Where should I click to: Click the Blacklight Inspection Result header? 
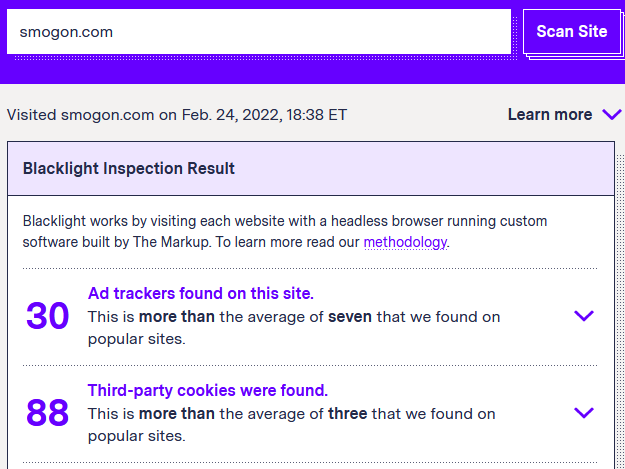point(129,168)
